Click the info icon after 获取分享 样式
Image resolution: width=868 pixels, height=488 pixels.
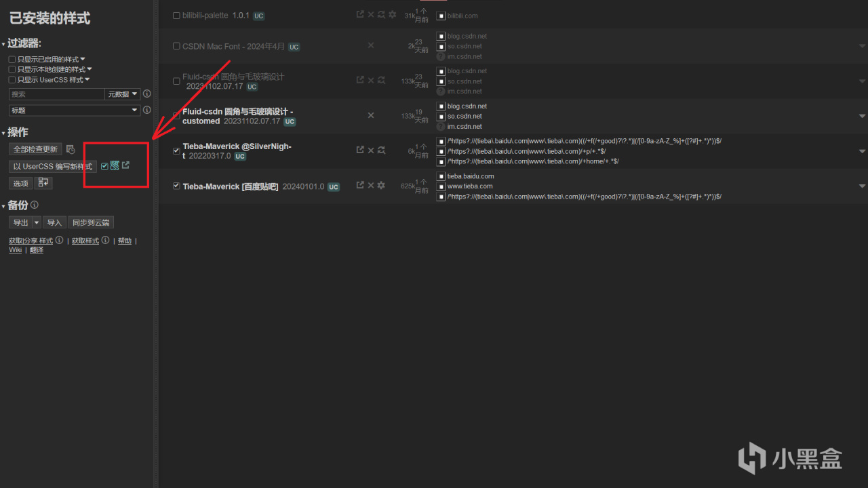(59, 240)
